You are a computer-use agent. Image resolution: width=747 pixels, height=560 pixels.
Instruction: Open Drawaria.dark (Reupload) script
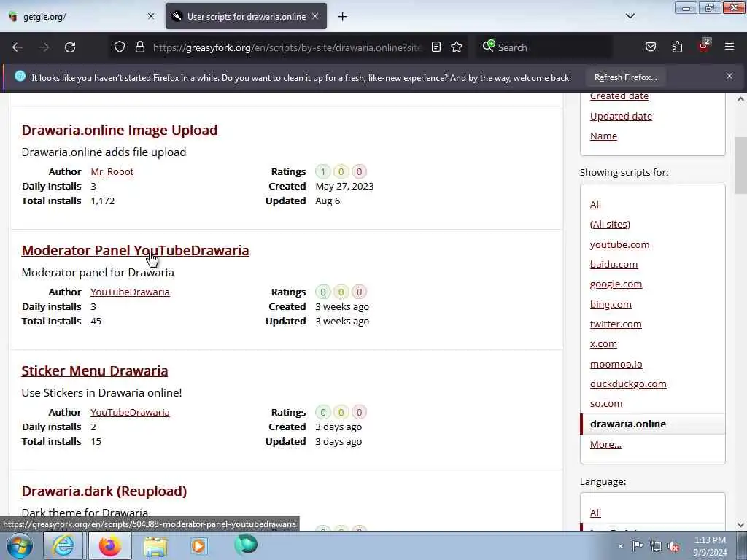click(104, 491)
